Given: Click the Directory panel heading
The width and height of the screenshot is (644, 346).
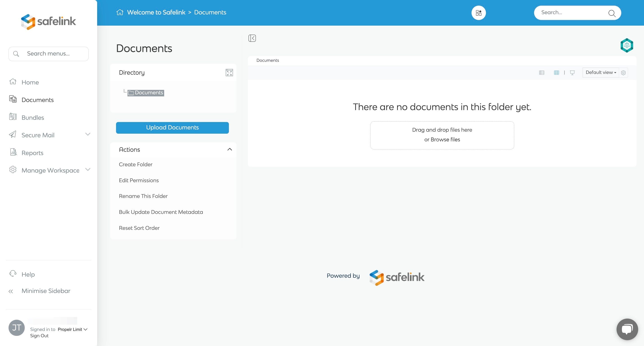Looking at the screenshot, I should click(x=132, y=73).
